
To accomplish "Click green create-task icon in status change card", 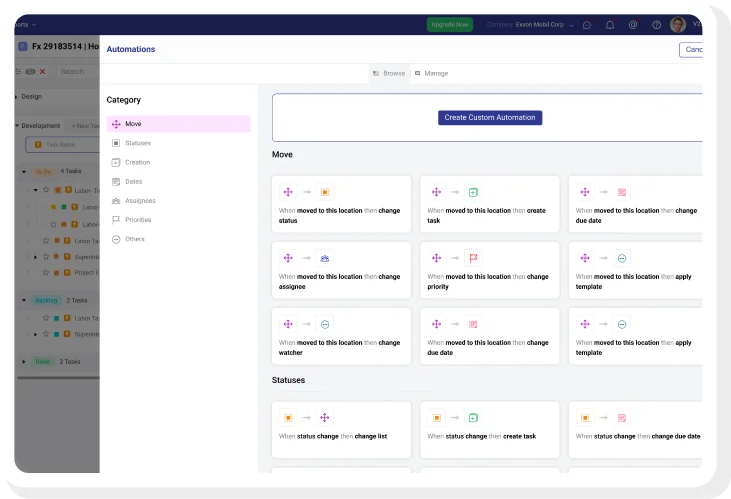I will tap(473, 418).
